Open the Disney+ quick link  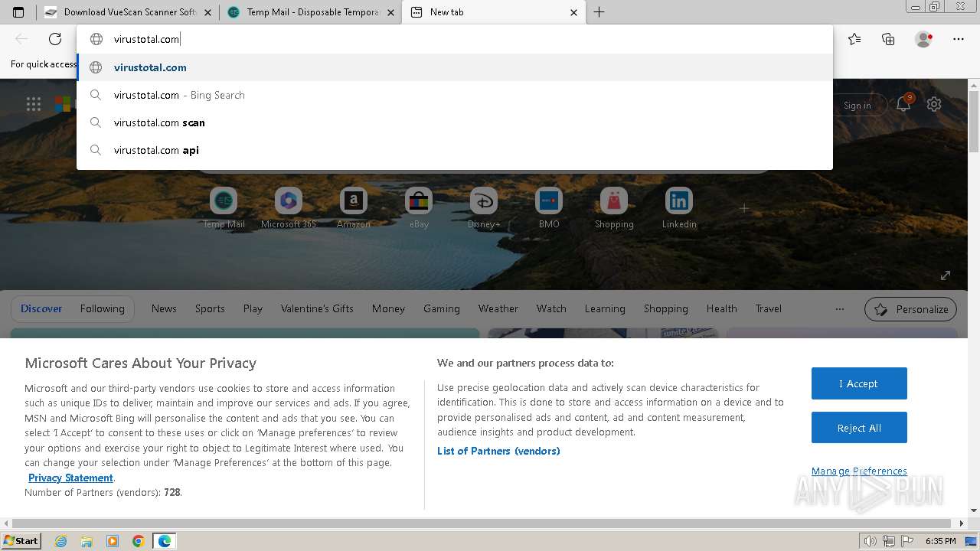point(484,207)
